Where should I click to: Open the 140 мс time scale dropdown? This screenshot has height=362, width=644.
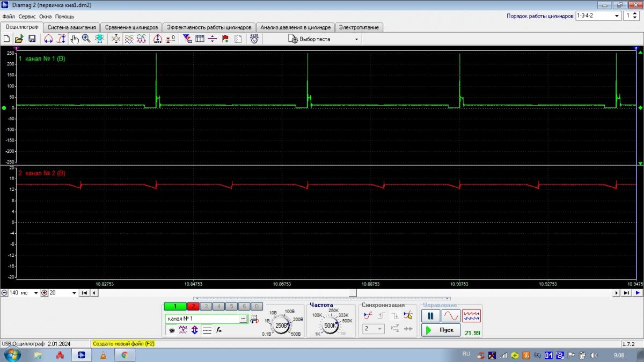(36, 293)
